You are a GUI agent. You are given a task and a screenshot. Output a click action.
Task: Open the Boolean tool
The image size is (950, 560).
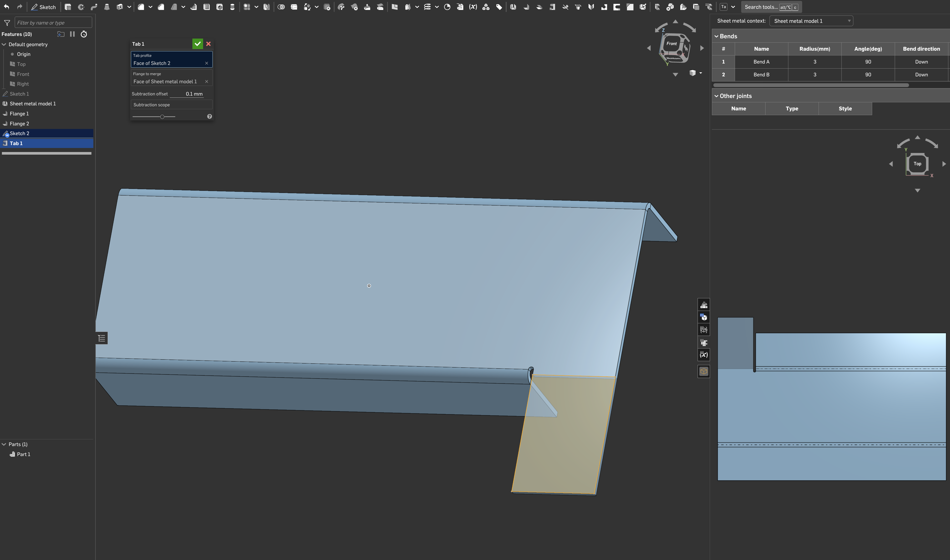(281, 7)
